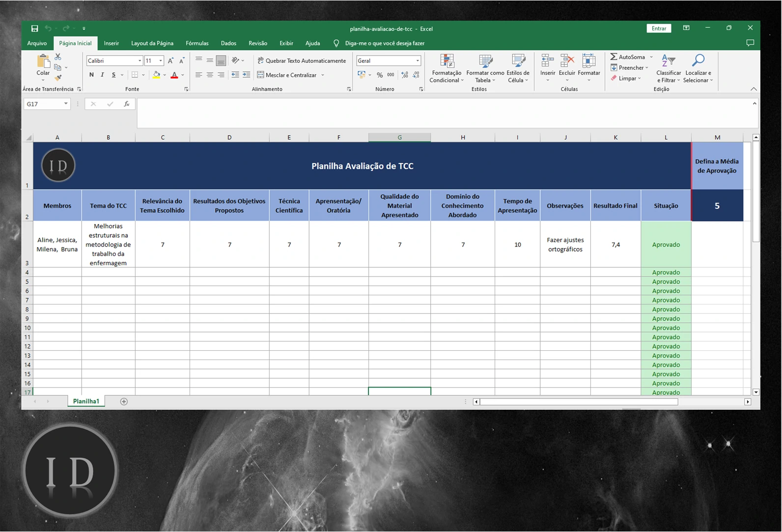782x532 pixels.
Task: Click the red font color swatch
Action: tap(174, 75)
